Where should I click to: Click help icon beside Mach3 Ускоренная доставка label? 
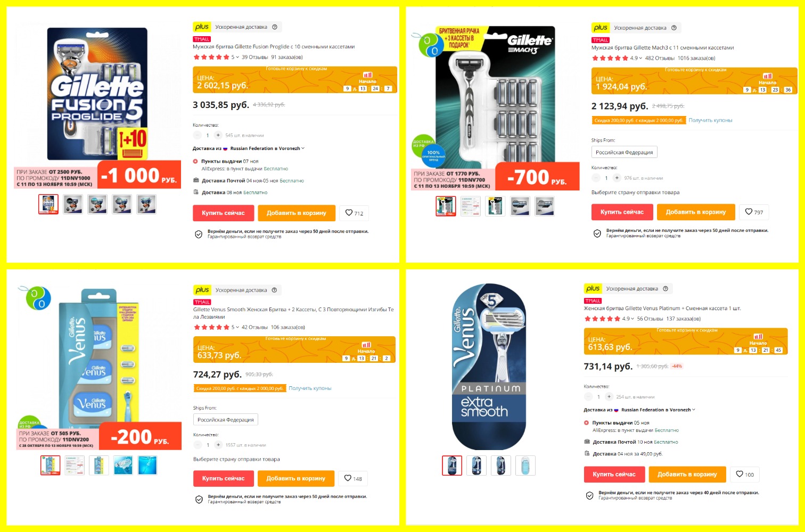pyautogui.click(x=674, y=28)
